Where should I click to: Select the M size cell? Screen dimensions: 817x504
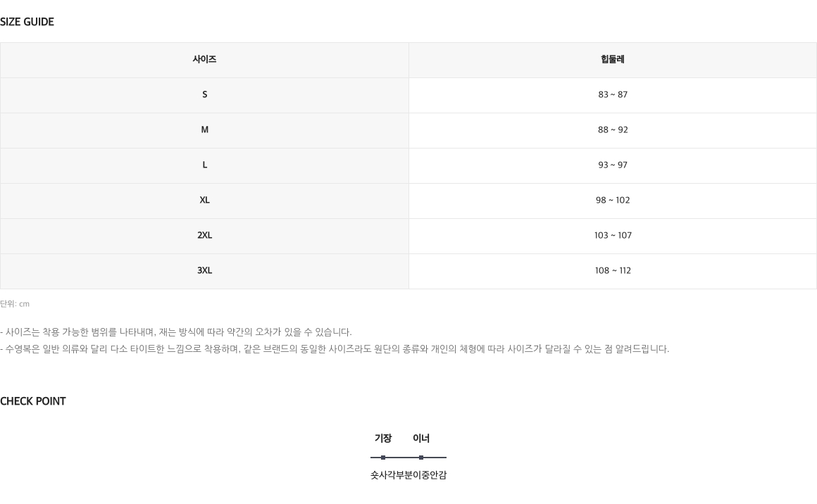(x=204, y=130)
